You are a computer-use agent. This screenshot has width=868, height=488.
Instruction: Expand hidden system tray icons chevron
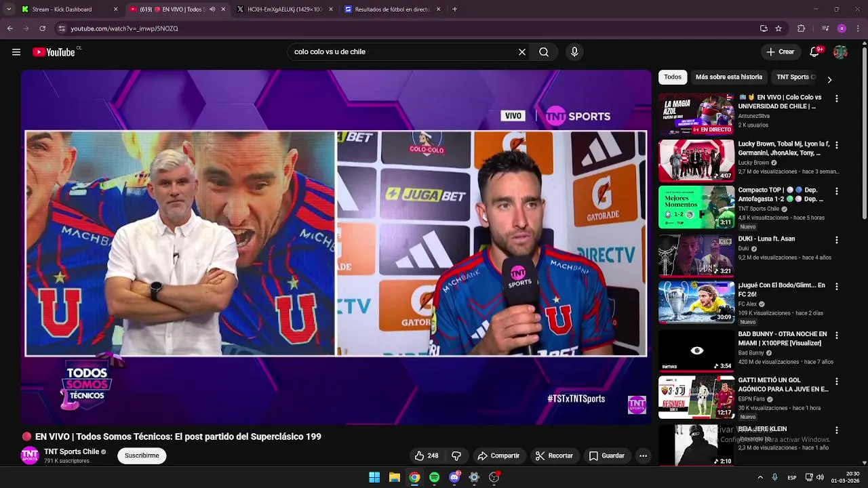760,478
